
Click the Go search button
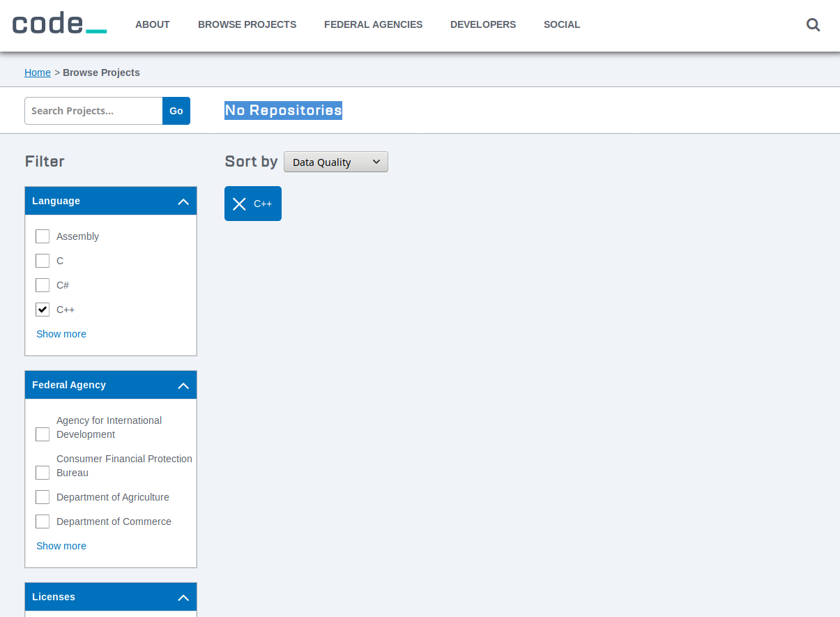click(176, 111)
